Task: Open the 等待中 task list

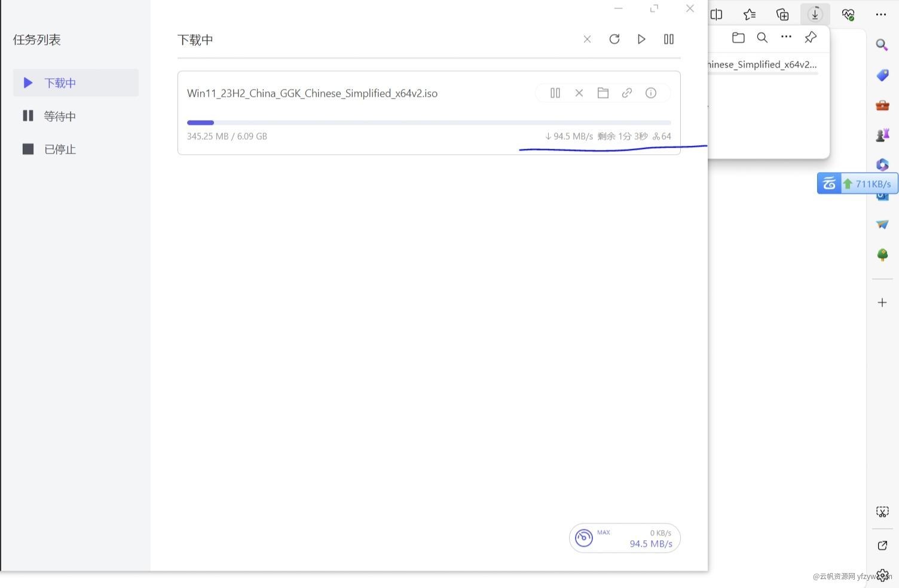Action: point(76,116)
